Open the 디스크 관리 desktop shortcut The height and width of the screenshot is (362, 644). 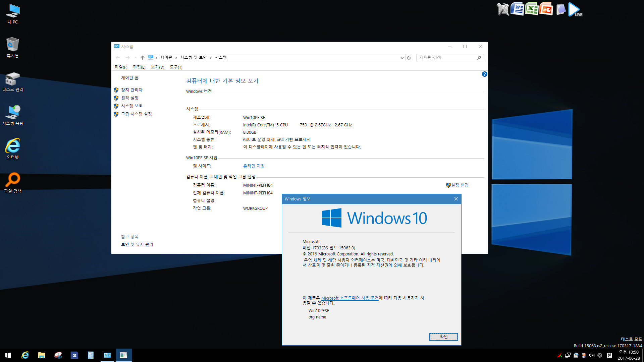coord(13,82)
